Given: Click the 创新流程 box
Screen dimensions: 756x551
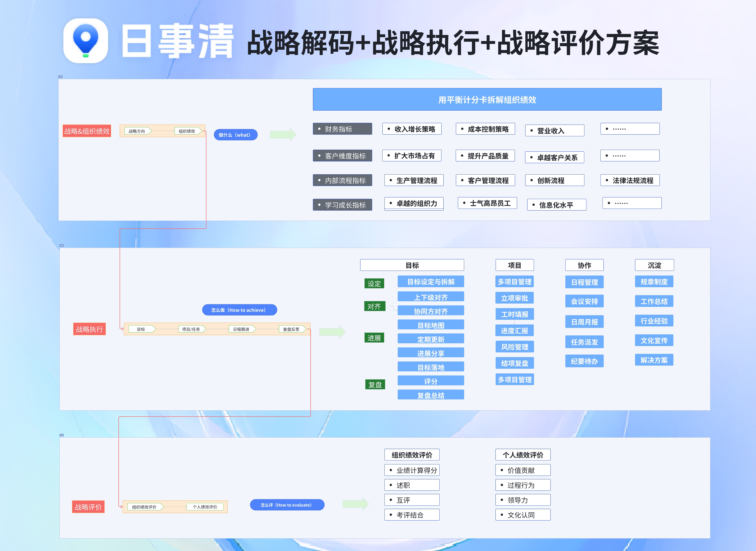Looking at the screenshot, I should (555, 180).
